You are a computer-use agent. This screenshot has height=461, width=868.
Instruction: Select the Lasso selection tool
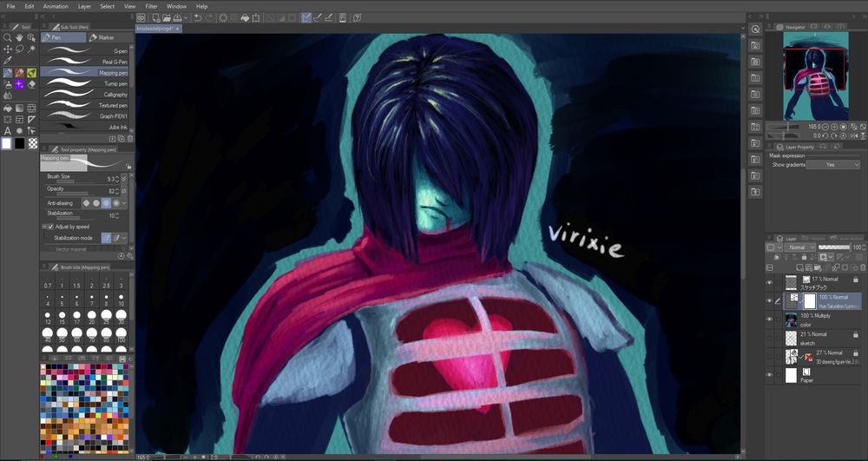[19, 49]
